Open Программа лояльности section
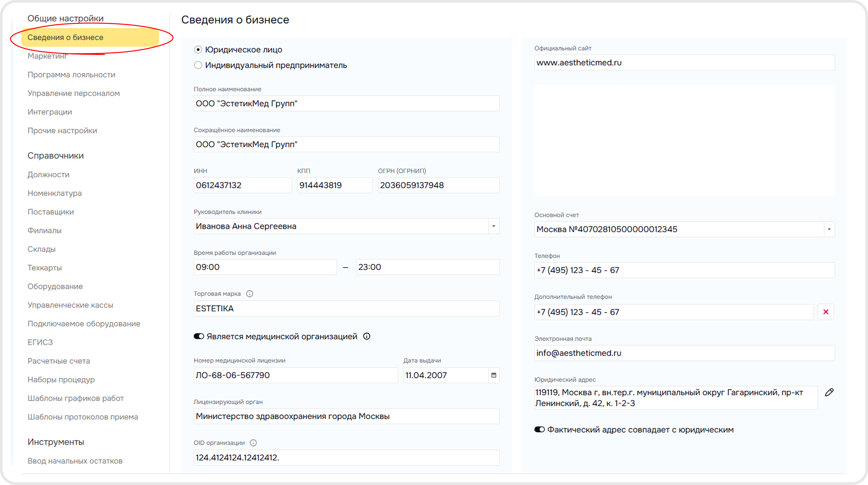This screenshot has width=868, height=485. point(72,75)
